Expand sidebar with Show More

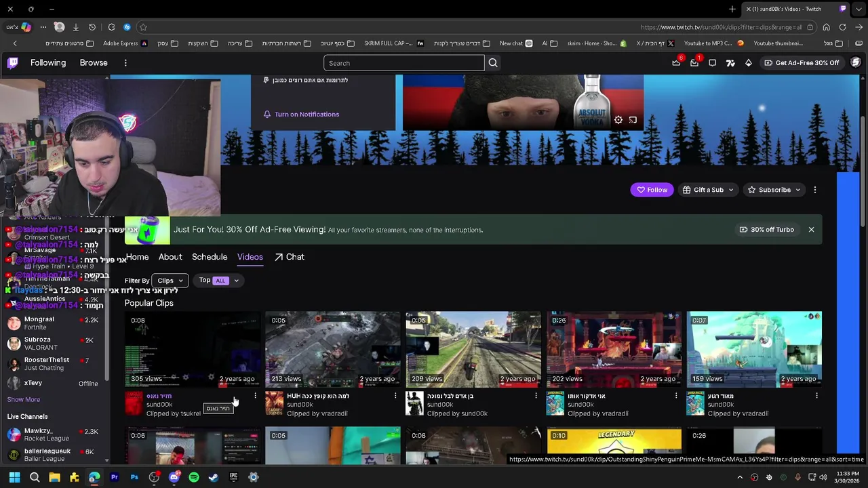24,400
